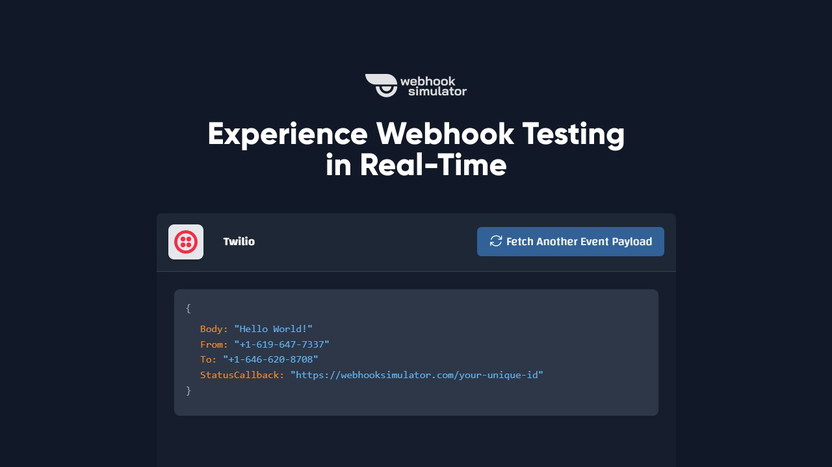Screen dimensions: 832x467
Task: Click the Body key in the JSON payload
Action: (213, 329)
